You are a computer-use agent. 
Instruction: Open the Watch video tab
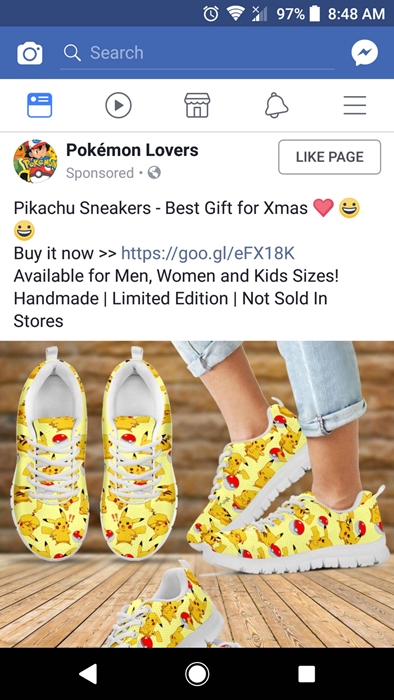(118, 106)
